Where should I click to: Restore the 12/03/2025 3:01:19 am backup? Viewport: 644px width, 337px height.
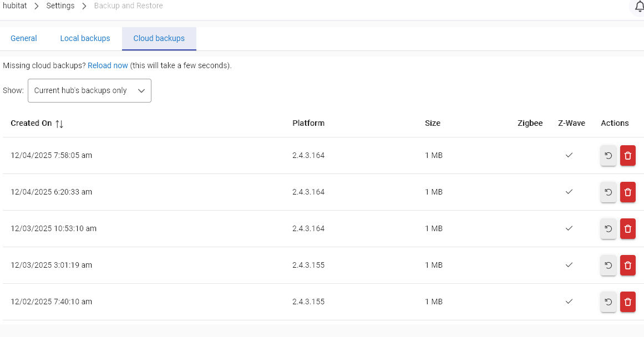point(608,265)
